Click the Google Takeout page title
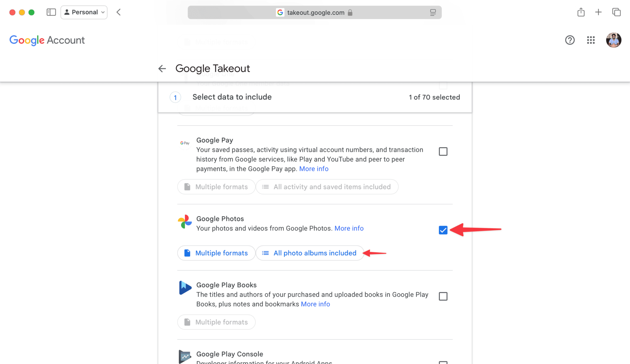The image size is (630, 364). [x=213, y=69]
